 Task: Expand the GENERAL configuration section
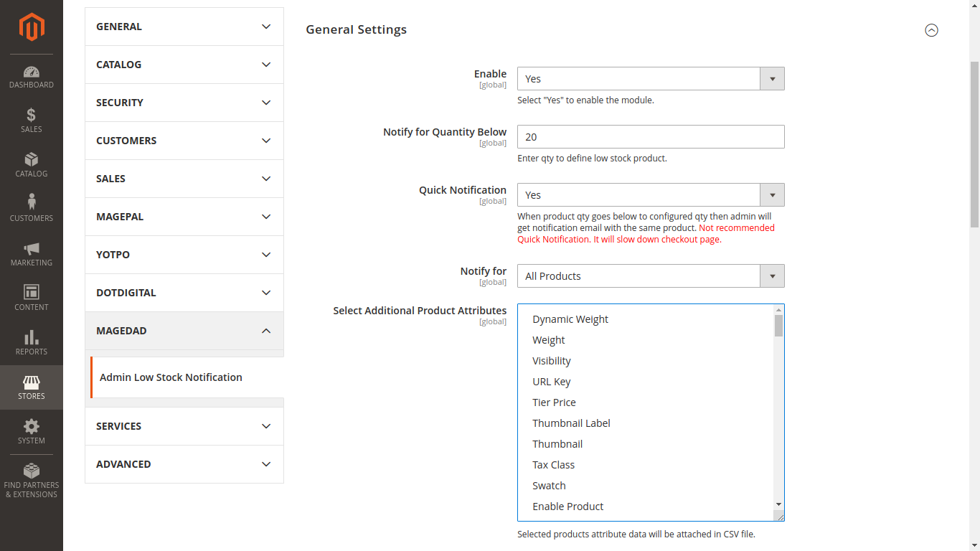pos(184,27)
